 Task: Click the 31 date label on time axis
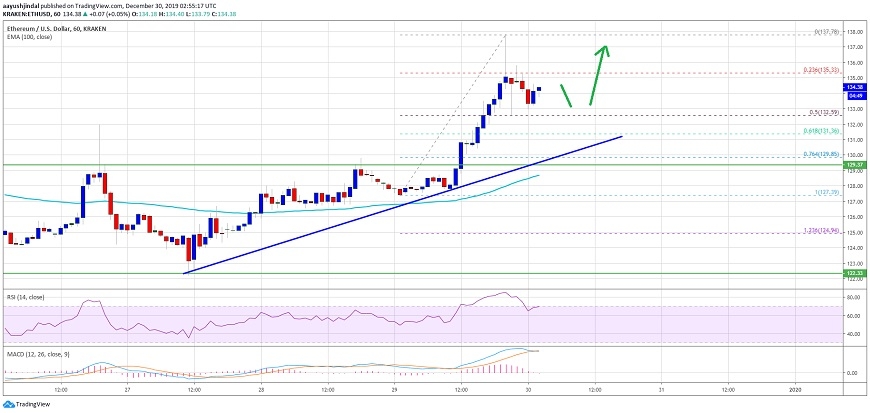[x=661, y=387]
